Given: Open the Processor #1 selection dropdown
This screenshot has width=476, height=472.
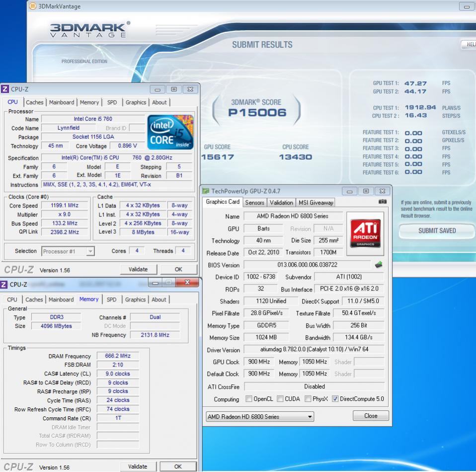Looking at the screenshot, I should tap(68, 251).
